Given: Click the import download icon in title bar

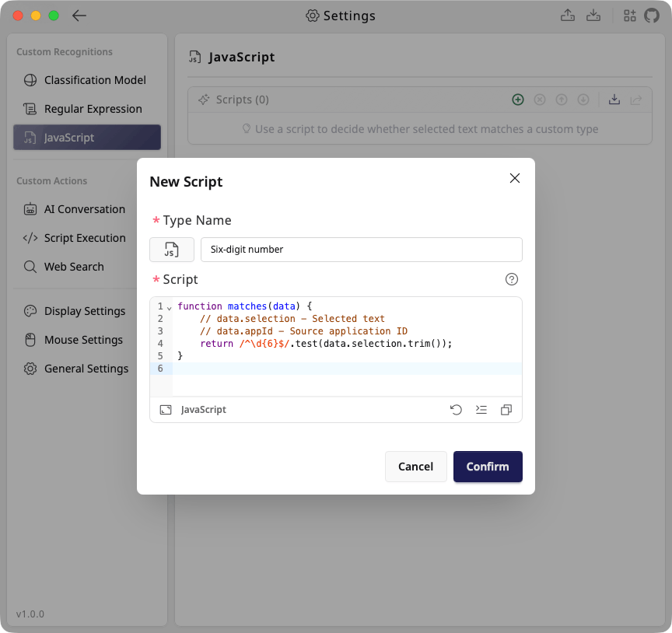Looking at the screenshot, I should click(x=593, y=16).
